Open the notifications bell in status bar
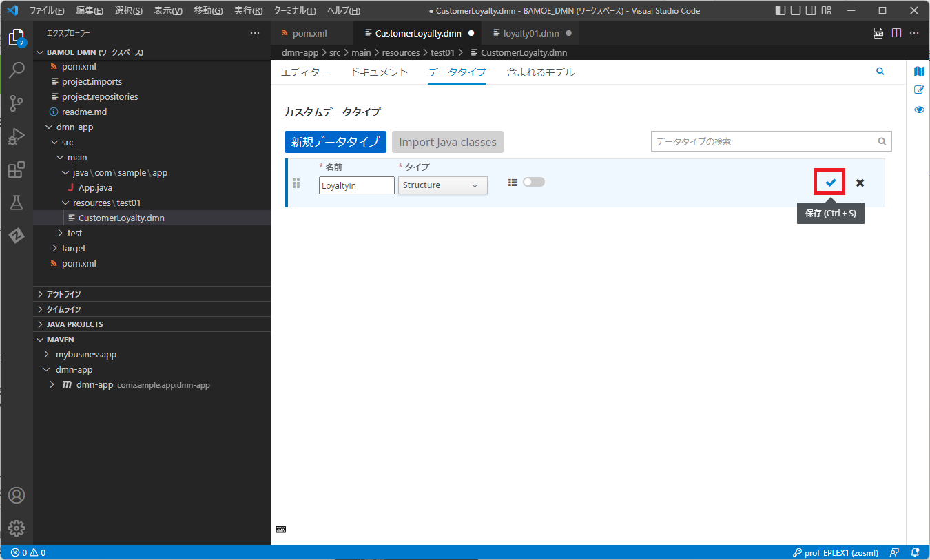 point(916,552)
